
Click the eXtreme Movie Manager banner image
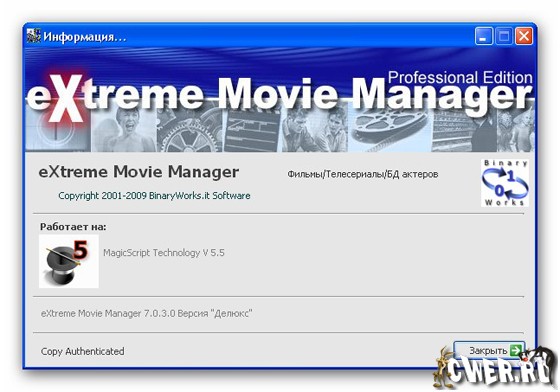280,101
